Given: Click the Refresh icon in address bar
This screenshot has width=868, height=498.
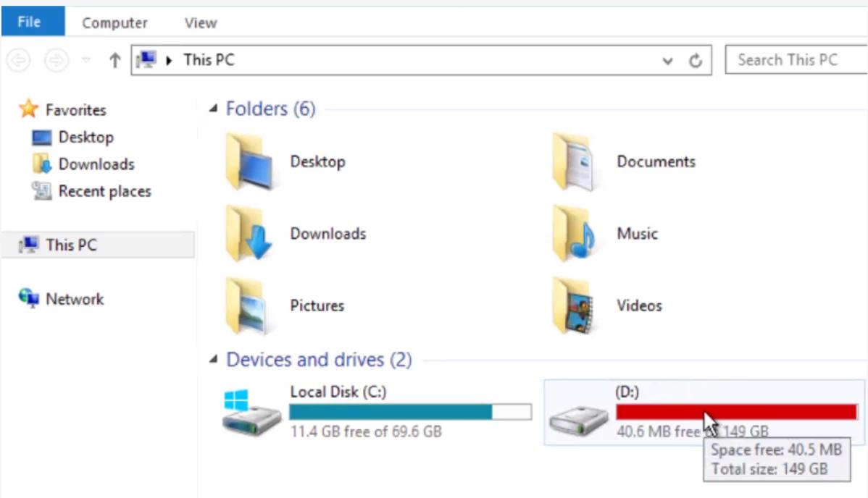Looking at the screenshot, I should (x=696, y=60).
